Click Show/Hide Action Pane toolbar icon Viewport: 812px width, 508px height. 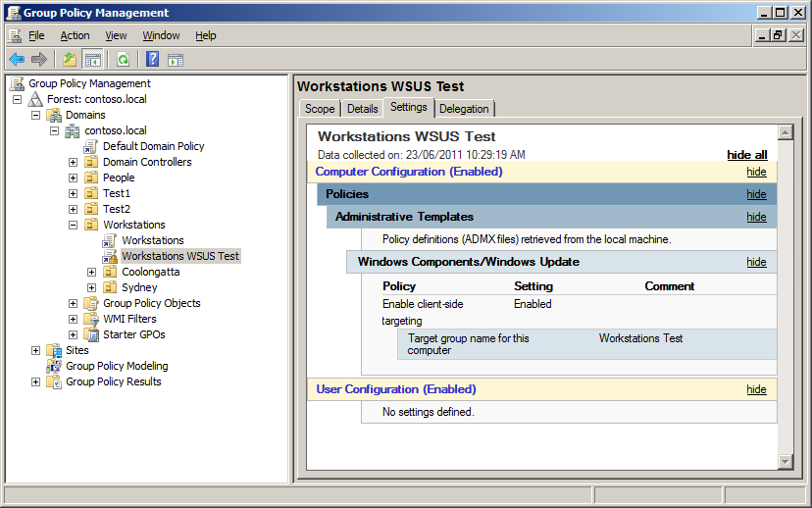click(x=176, y=59)
